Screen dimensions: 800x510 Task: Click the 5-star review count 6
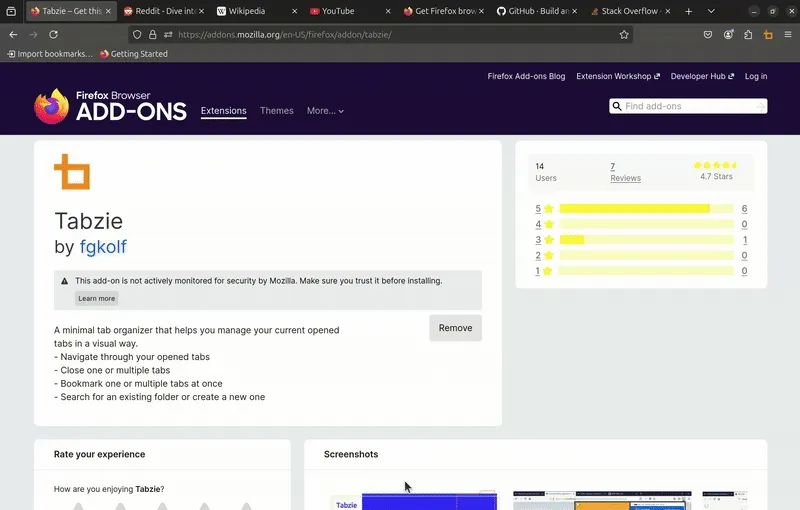coord(744,209)
